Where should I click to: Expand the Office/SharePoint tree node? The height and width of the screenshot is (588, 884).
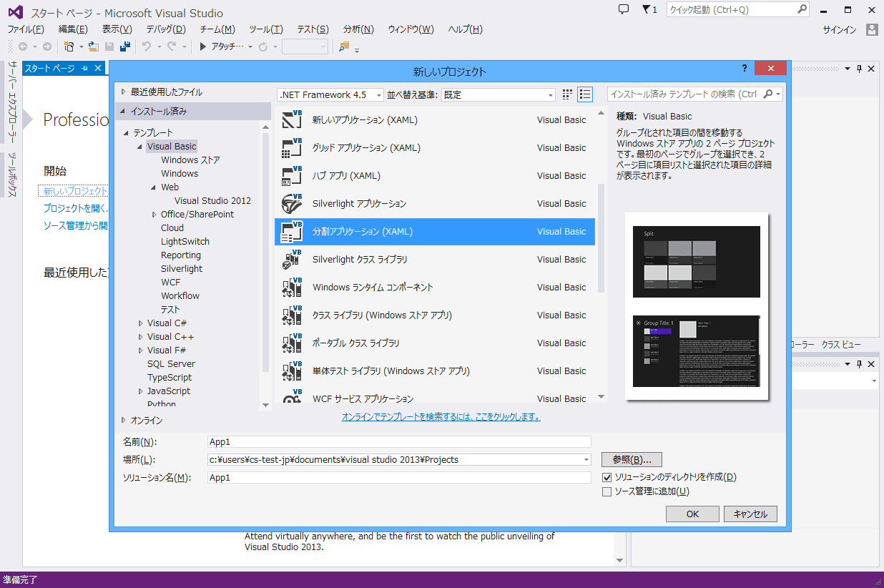coord(154,215)
